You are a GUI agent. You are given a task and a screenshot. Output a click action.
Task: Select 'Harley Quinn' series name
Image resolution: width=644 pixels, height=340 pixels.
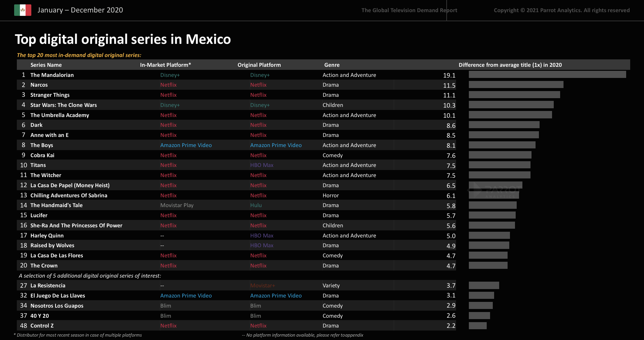tap(47, 235)
